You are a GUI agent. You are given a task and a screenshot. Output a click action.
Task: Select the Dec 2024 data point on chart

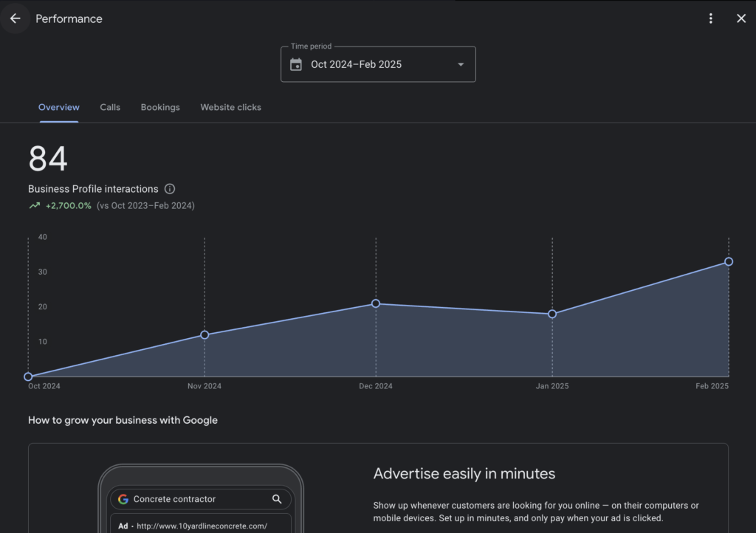click(376, 303)
